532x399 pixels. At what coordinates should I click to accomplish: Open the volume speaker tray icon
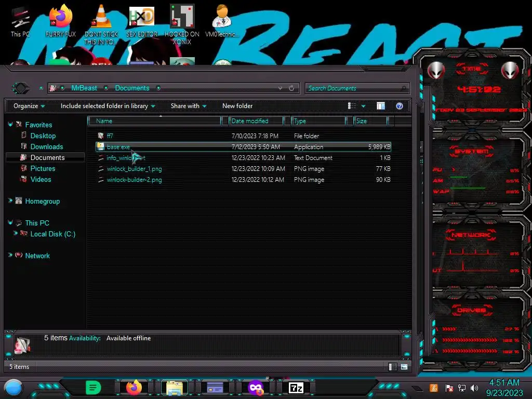474,388
